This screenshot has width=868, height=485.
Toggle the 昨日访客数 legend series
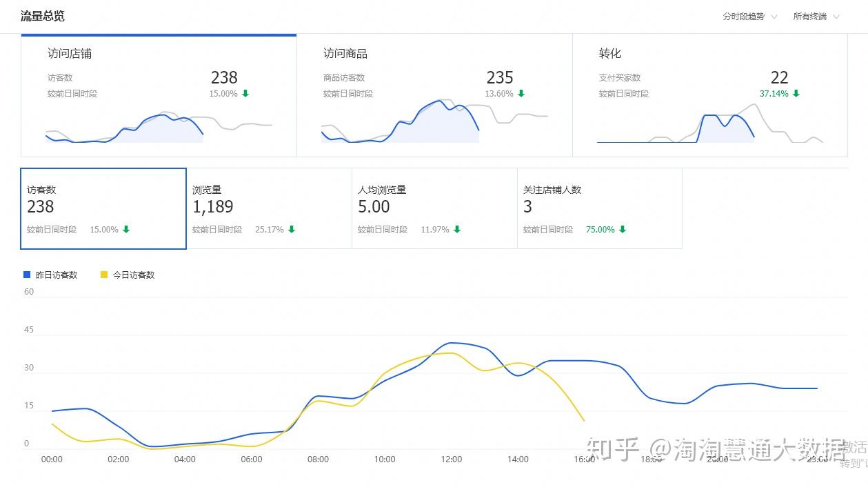coord(50,275)
